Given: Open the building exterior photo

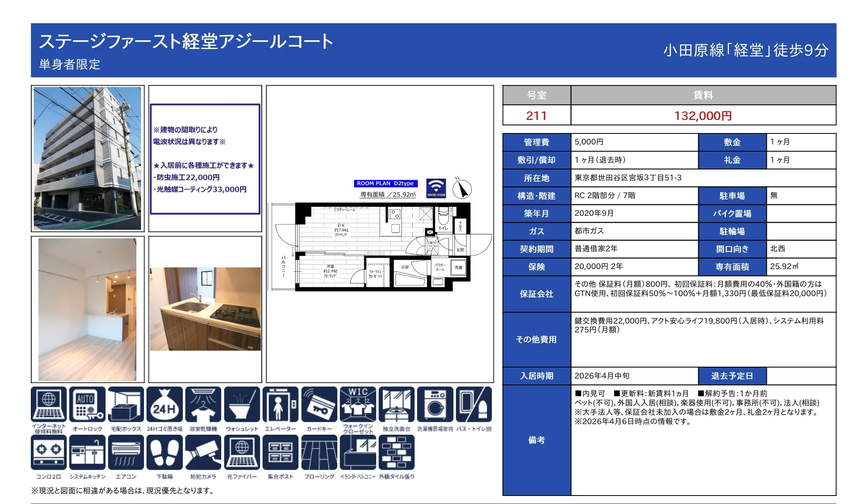Looking at the screenshot, I should [87, 158].
